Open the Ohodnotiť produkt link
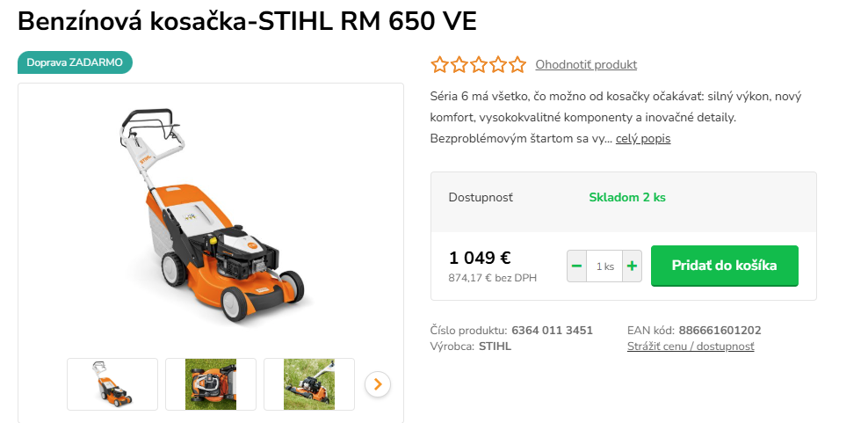 (586, 65)
